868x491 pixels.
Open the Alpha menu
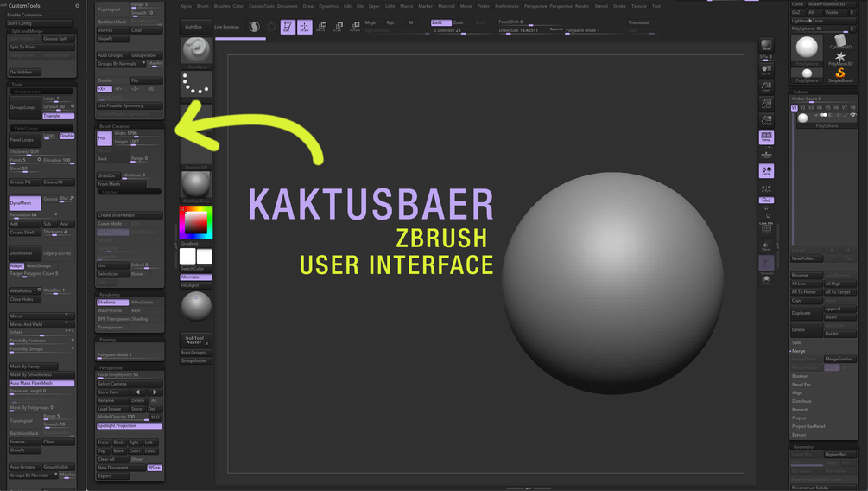click(x=186, y=6)
